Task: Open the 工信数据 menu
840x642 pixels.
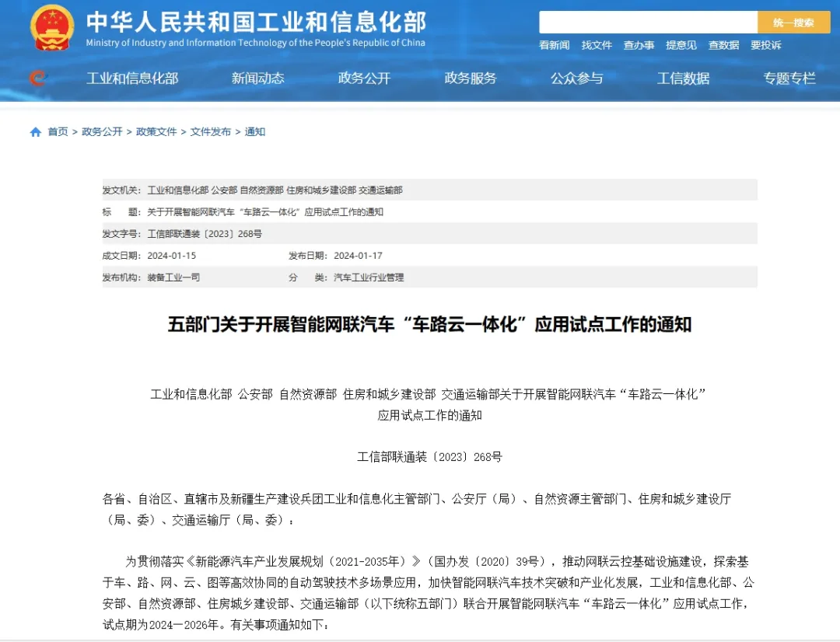Action: [x=684, y=79]
